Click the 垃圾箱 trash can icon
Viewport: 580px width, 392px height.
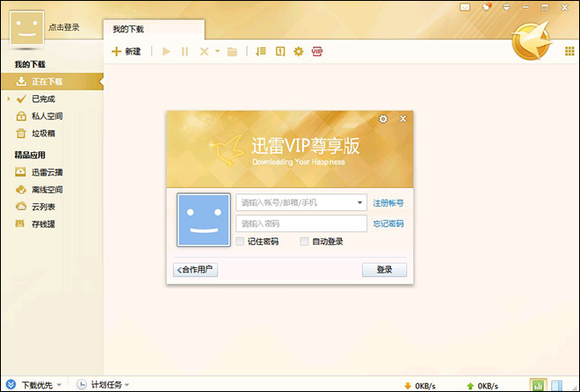[21, 134]
